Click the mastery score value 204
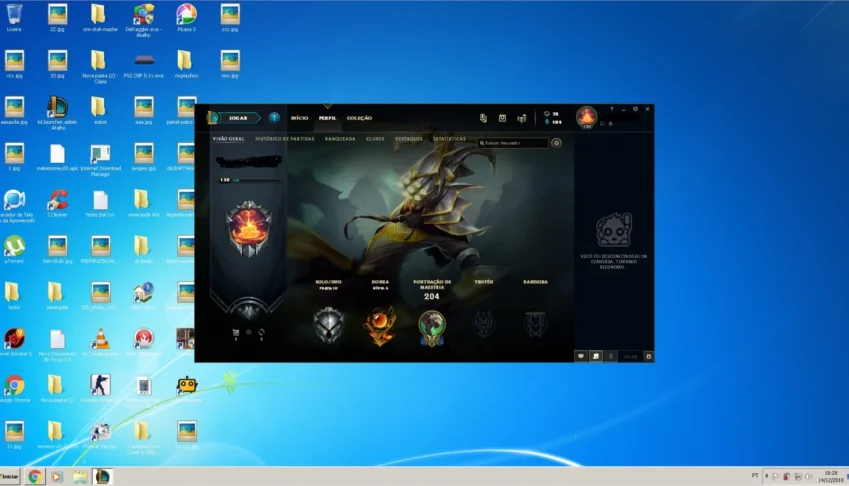Screen dimensions: 849x486 tap(432, 297)
